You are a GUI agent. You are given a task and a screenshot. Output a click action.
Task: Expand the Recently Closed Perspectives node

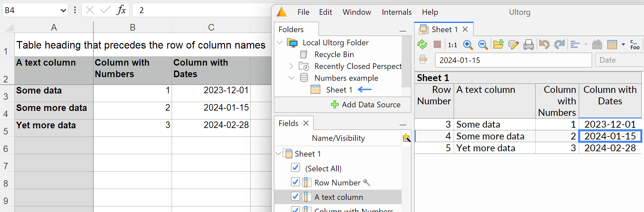tap(291, 66)
